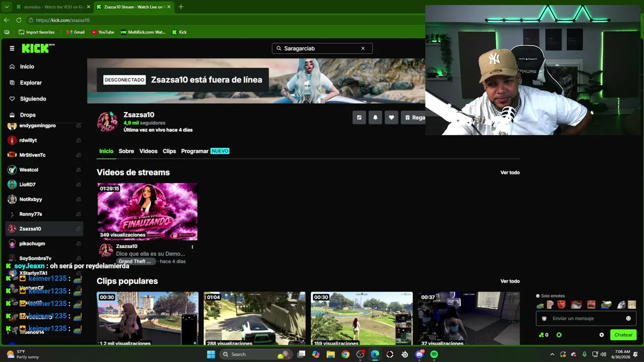Open Spotify from the taskbar
644x362 pixels.
(x=434, y=354)
